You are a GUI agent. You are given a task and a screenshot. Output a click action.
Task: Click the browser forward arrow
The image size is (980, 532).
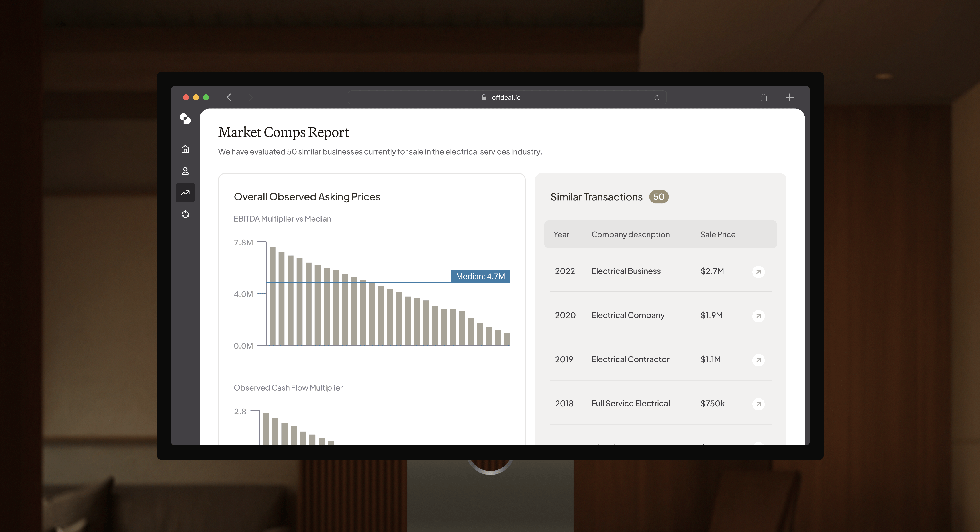(x=250, y=97)
